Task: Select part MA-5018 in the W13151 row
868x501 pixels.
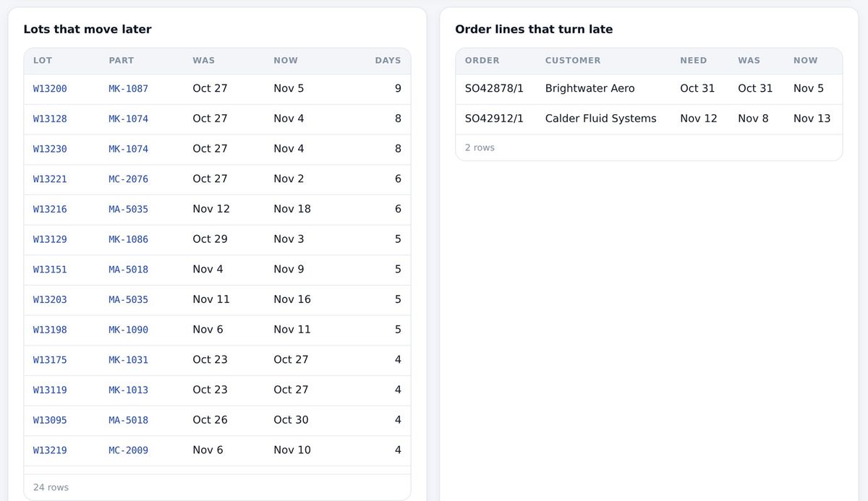Action: pyautogui.click(x=128, y=270)
